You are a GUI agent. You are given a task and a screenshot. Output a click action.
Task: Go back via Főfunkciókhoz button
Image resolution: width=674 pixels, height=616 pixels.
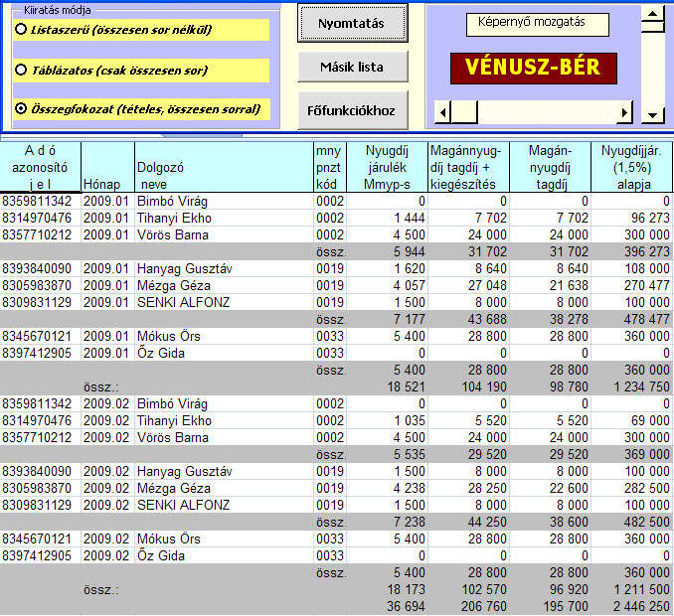tap(352, 110)
